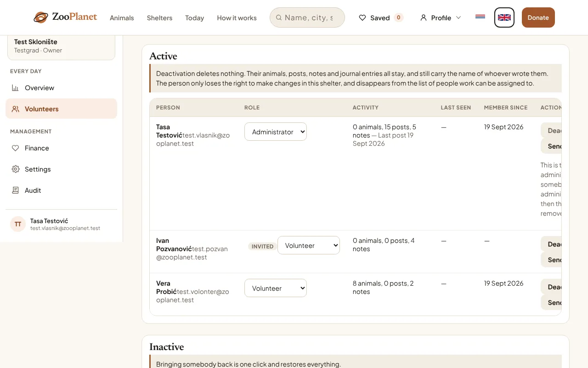Click the Volunteers people icon
Viewport: 588px width, 368px height.
tap(15, 109)
